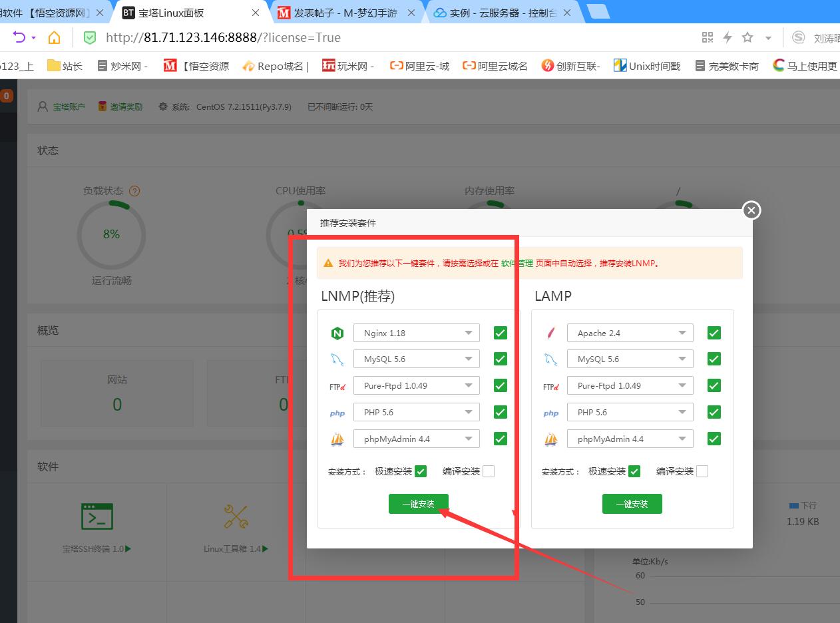
Task: Switch to the 发表帖子 browser tab
Action: coord(346,13)
